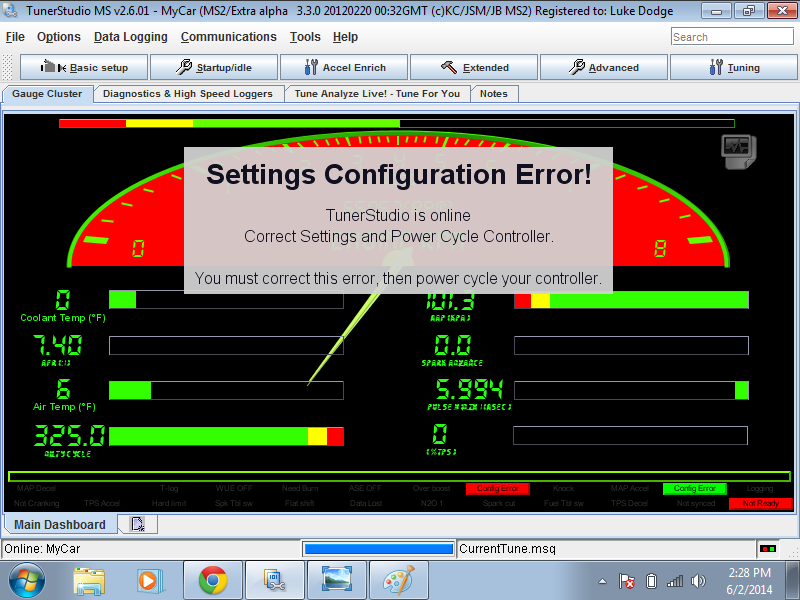Switch to Diagnostics & High Speed Loggers tab
Screen dimensions: 800x600
coord(188,94)
